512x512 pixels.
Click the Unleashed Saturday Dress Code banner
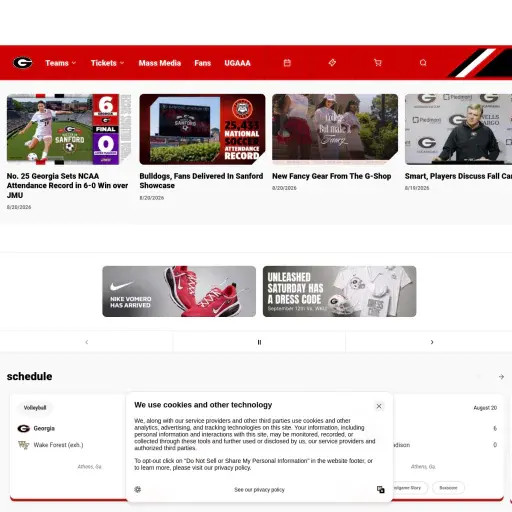click(x=339, y=291)
